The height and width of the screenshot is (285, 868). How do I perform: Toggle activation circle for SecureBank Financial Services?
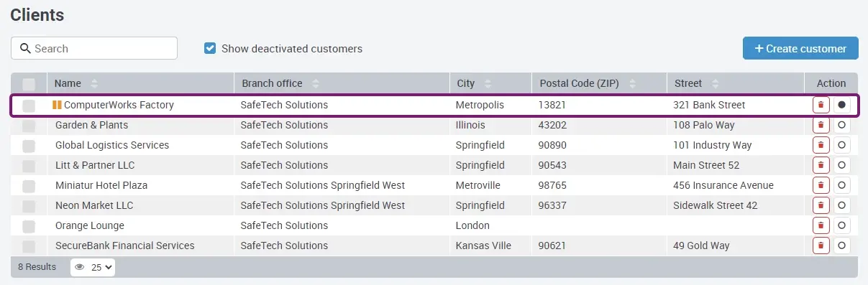(x=841, y=246)
